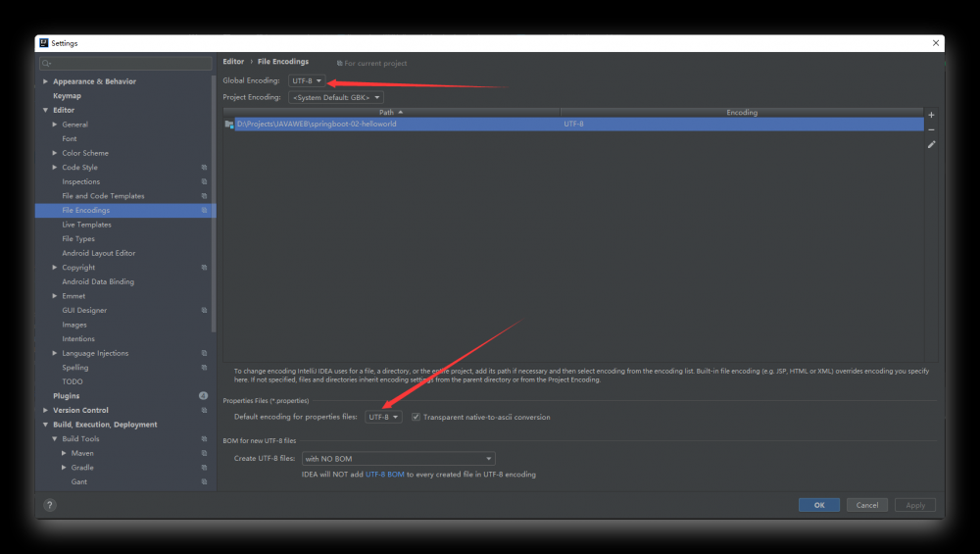The image size is (980, 554).
Task: Select Keymap in settings tree
Action: point(67,96)
